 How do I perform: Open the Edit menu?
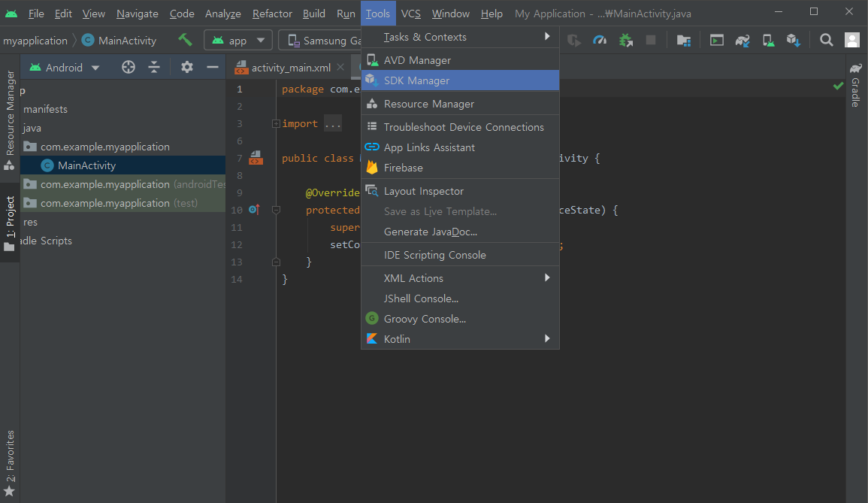coord(63,14)
